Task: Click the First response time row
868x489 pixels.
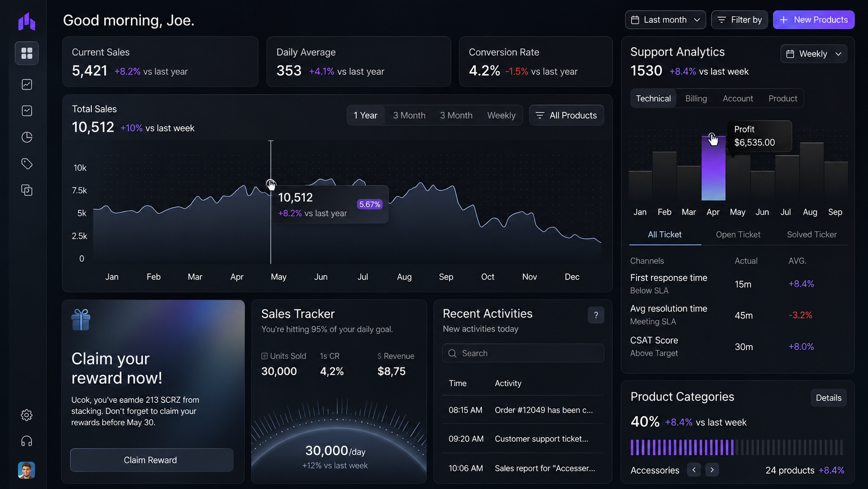Action: 738,284
